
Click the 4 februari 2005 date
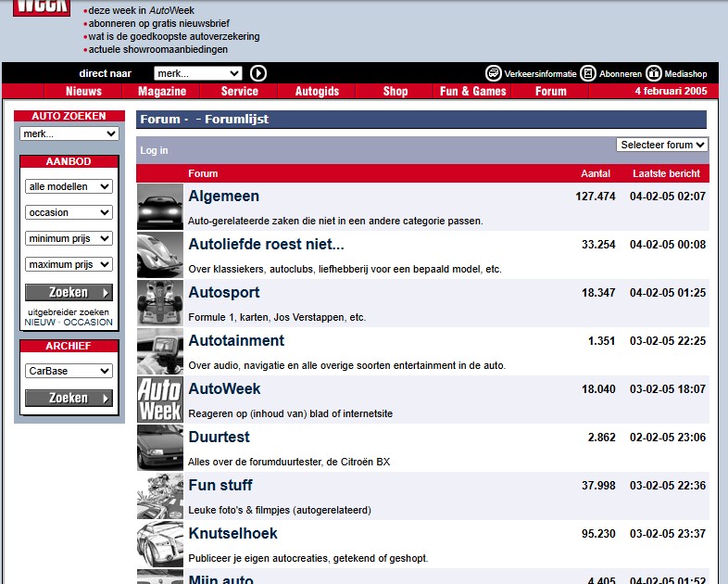click(x=672, y=91)
